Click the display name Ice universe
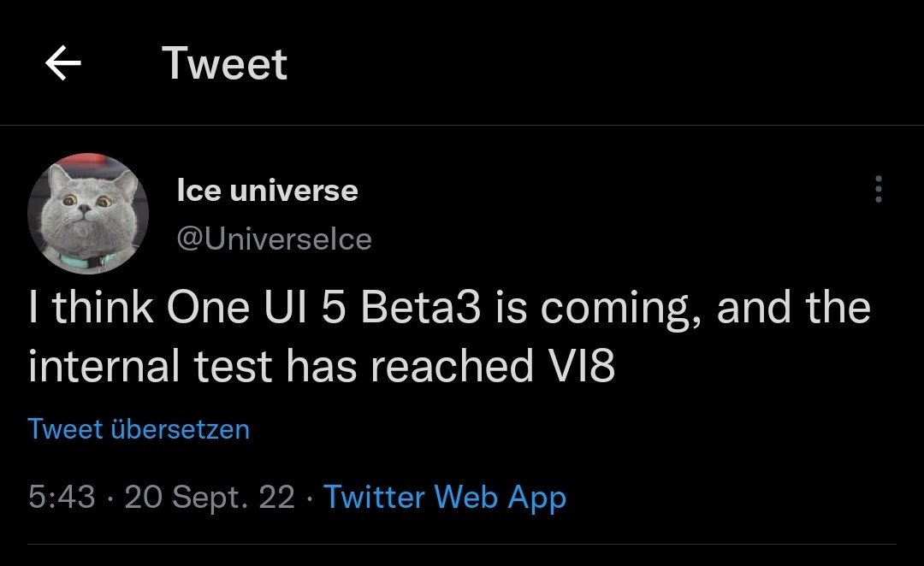 point(267,190)
